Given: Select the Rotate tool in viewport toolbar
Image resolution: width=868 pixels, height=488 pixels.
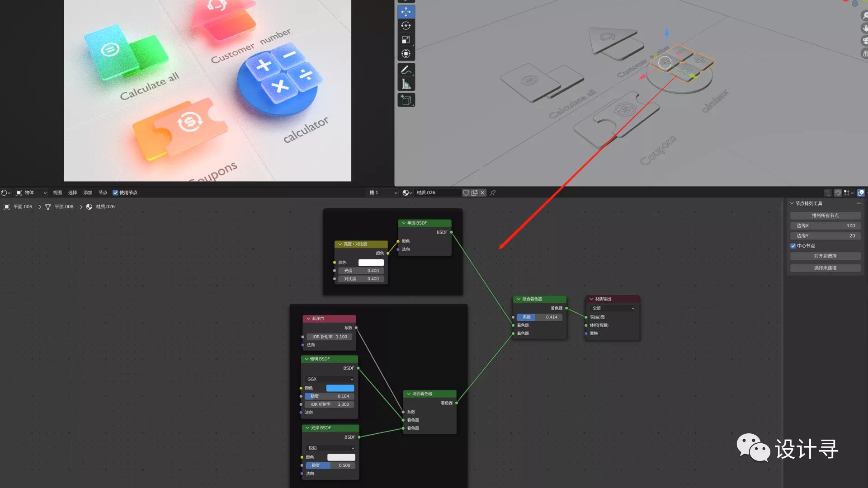Looking at the screenshot, I should (x=406, y=26).
